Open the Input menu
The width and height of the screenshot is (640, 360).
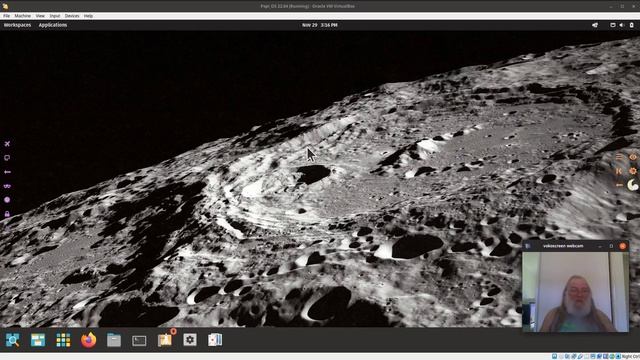click(x=55, y=16)
